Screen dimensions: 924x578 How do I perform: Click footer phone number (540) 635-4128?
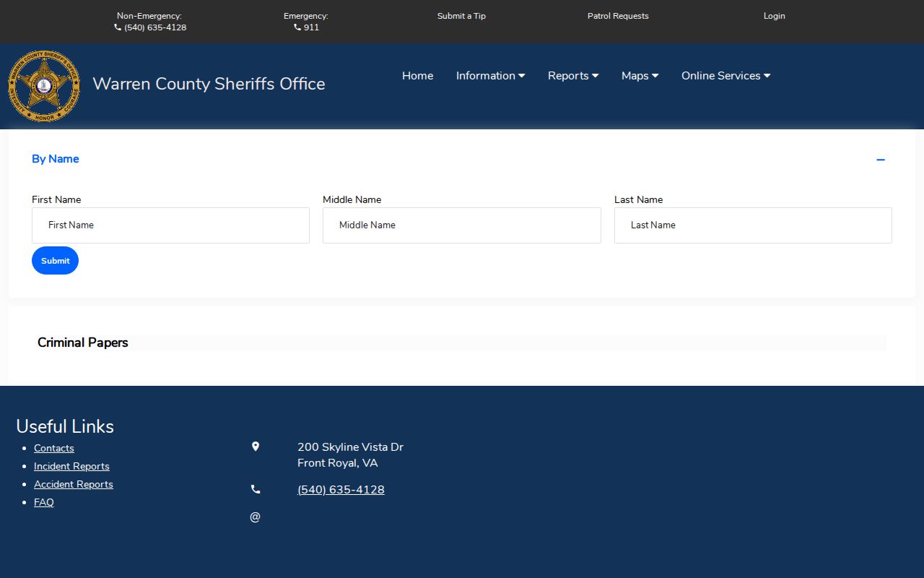click(341, 490)
